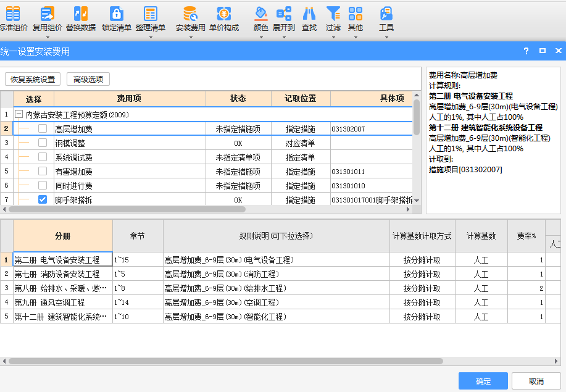566x392 pixels.
Task: Select row number 3 in lower table
Action: click(x=7, y=288)
